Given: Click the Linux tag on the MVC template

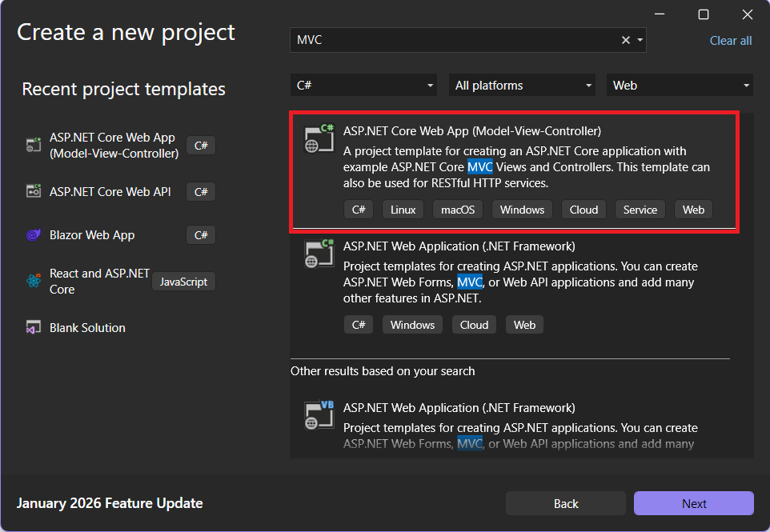Looking at the screenshot, I should point(403,210).
